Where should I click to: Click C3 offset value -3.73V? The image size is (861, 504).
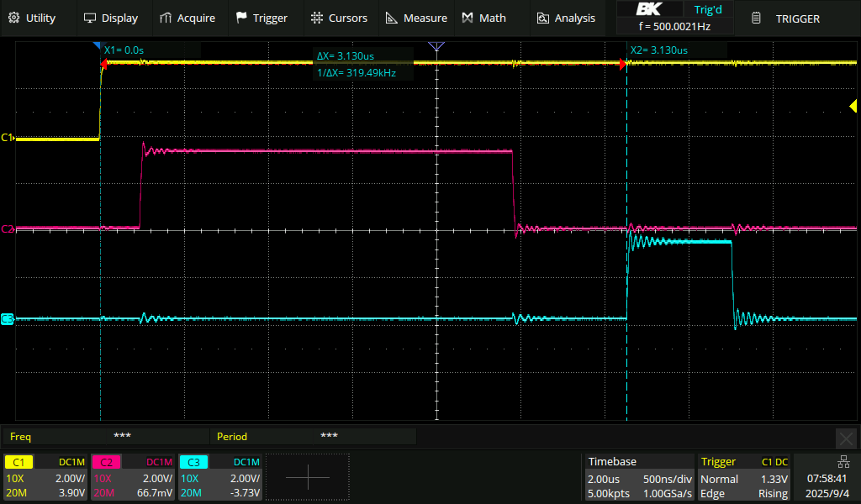pos(245,493)
